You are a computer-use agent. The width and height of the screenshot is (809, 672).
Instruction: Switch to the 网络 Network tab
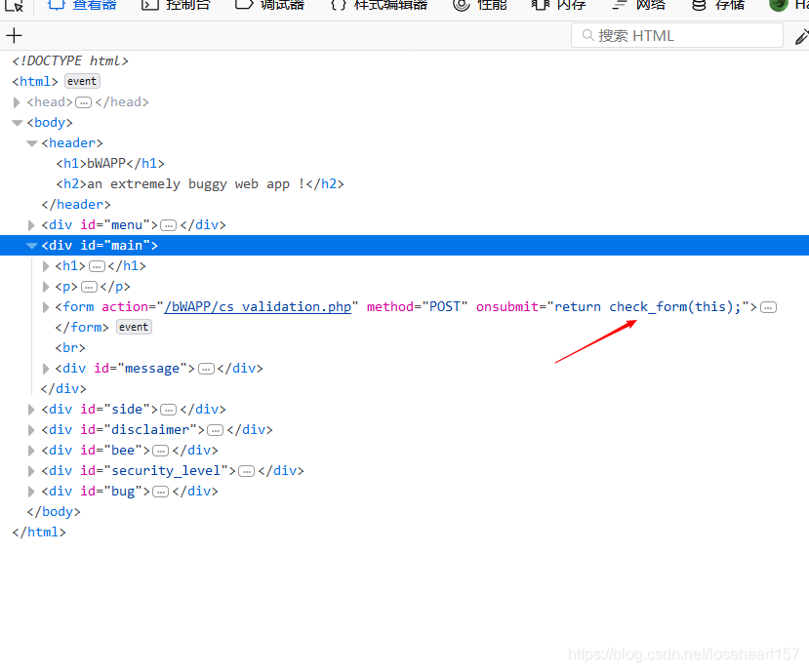point(638,5)
